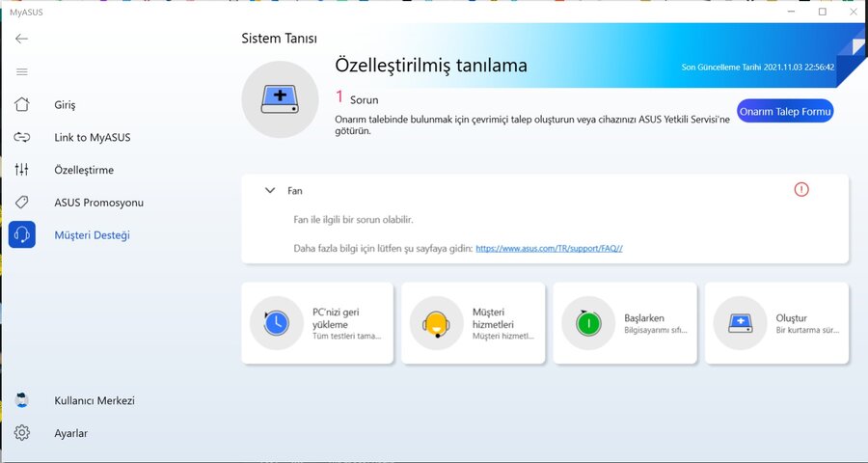This screenshot has width=868, height=463.
Task: Minimize the MyASUS window
Action: [792, 12]
